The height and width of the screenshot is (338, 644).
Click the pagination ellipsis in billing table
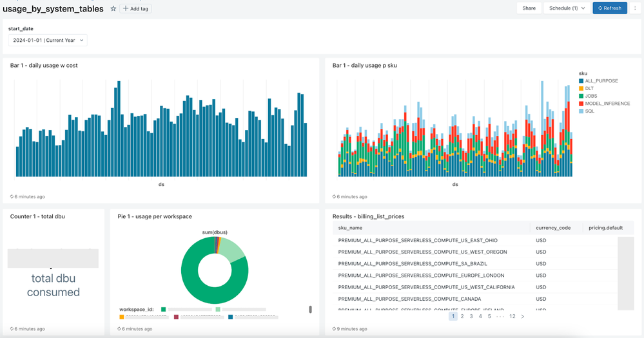[x=500, y=316]
